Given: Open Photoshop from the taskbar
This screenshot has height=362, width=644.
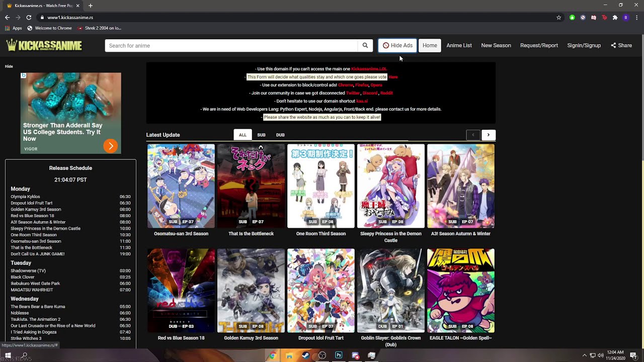Looking at the screenshot, I should click(x=339, y=355).
